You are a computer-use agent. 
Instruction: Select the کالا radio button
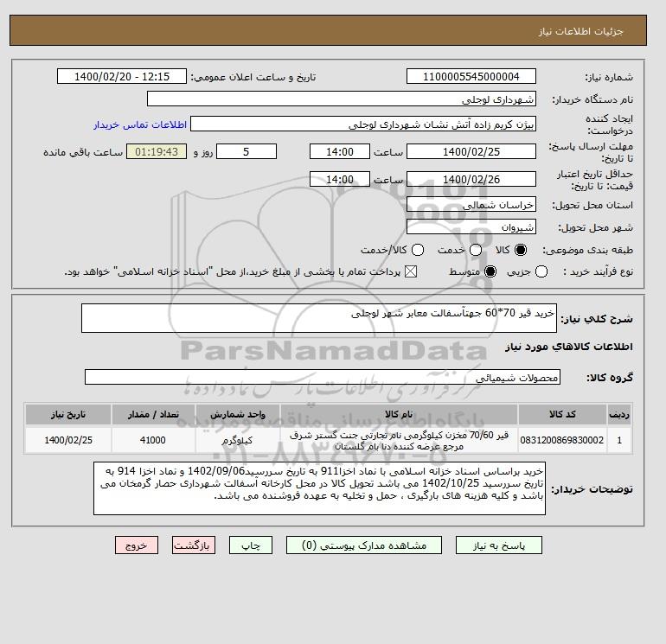coord(521,250)
